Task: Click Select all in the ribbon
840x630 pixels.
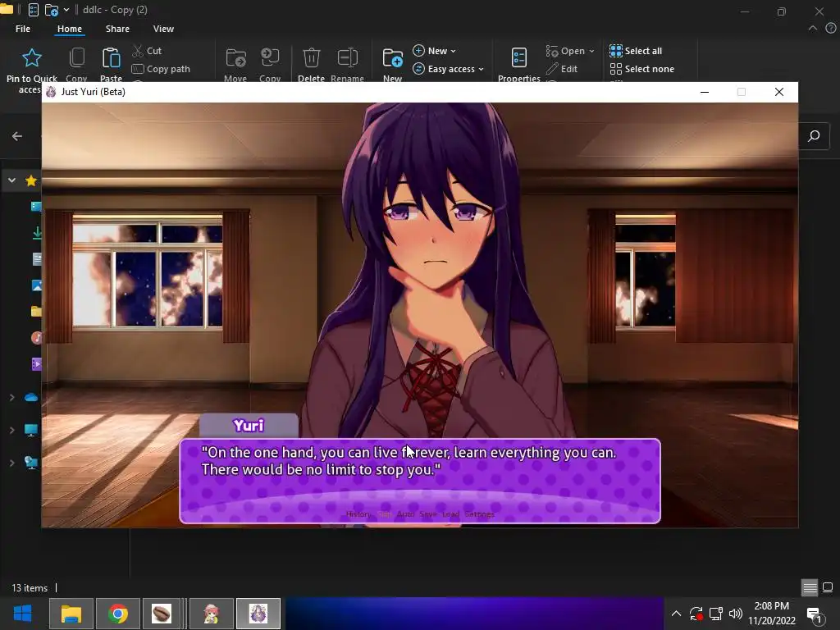Action: [x=636, y=51]
